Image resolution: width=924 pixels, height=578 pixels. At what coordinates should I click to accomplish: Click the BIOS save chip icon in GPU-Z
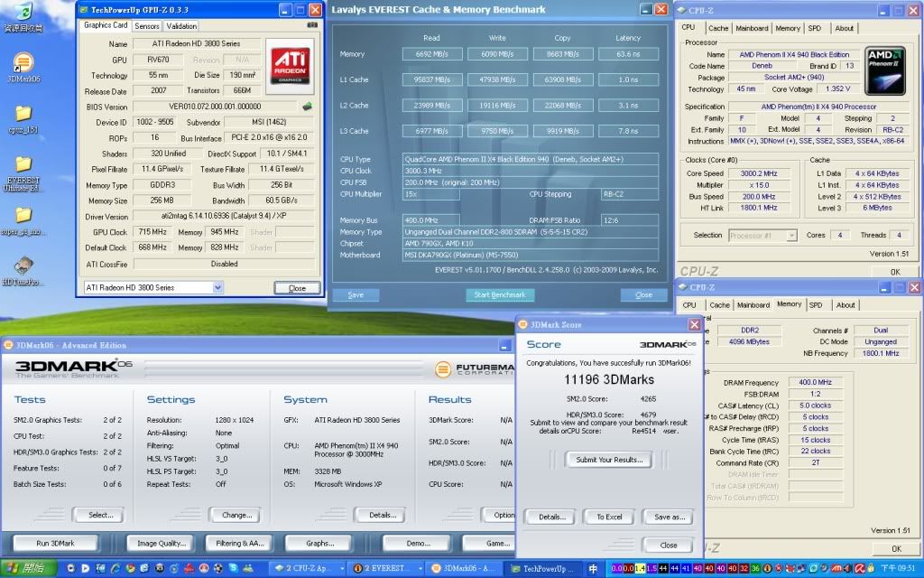click(x=307, y=107)
